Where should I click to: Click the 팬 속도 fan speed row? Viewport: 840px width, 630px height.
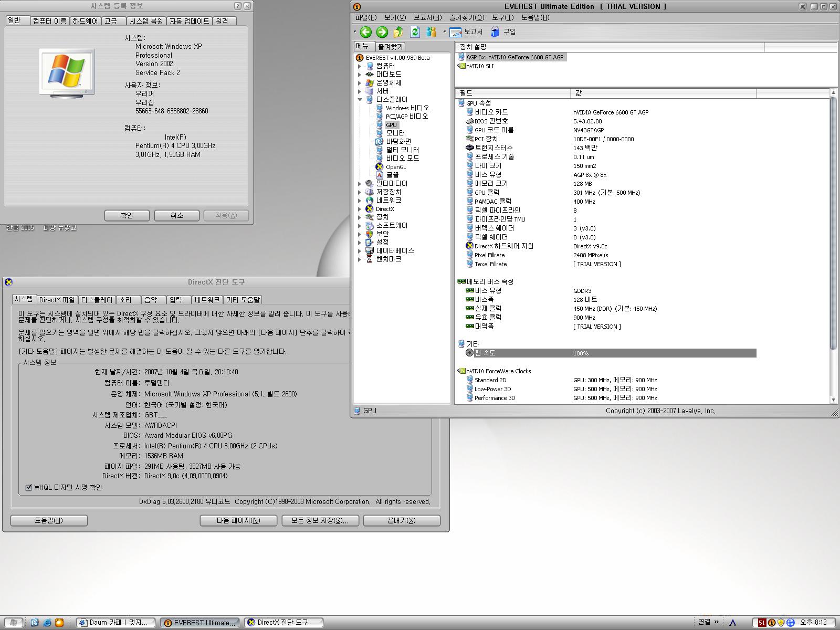[x=611, y=353]
